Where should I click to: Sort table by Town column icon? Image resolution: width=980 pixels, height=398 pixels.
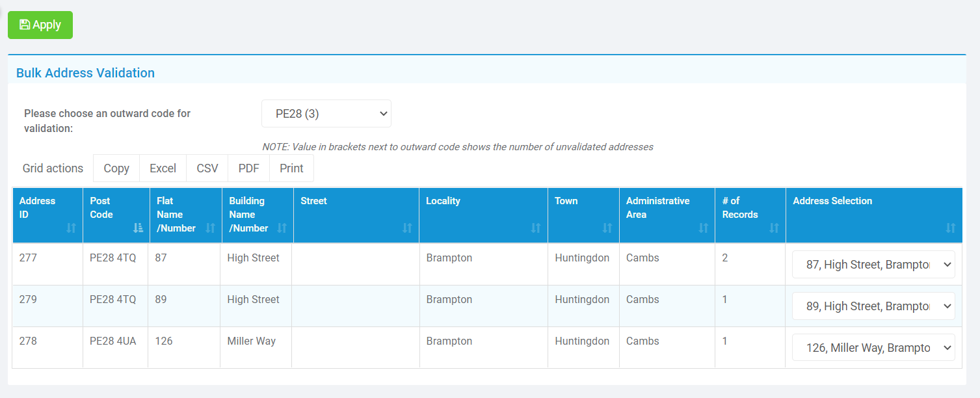[x=607, y=228]
